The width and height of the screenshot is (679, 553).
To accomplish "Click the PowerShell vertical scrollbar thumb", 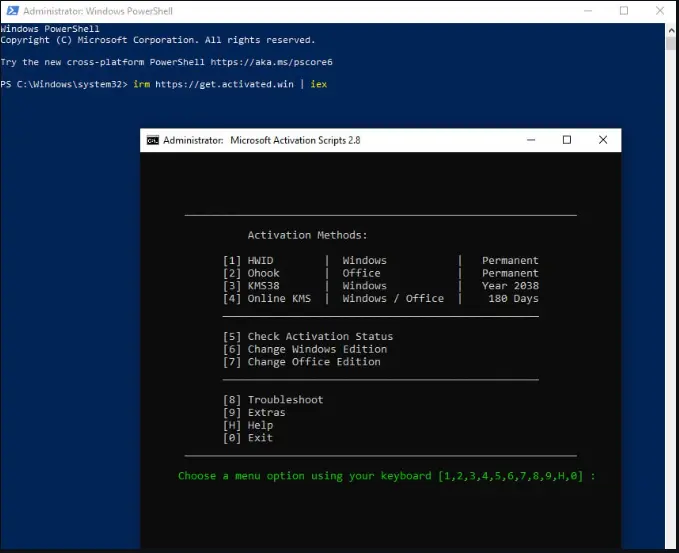I will coord(671,44).
